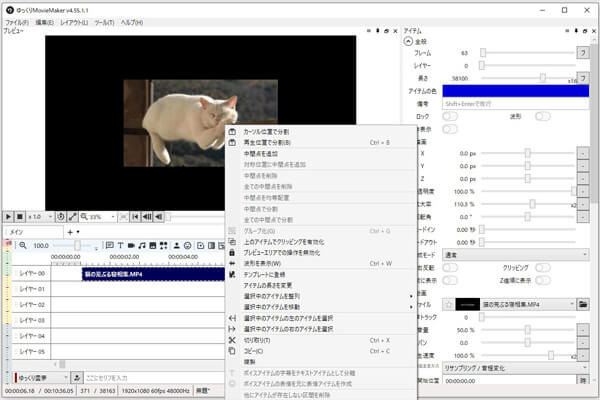
Task: Open the video file name dropdown
Action: (x=528, y=305)
